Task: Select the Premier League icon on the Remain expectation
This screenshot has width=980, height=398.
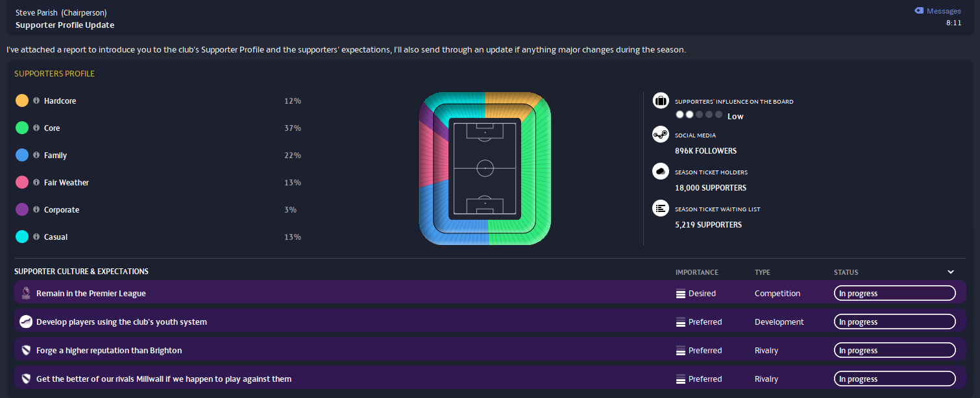Action: coord(26,293)
